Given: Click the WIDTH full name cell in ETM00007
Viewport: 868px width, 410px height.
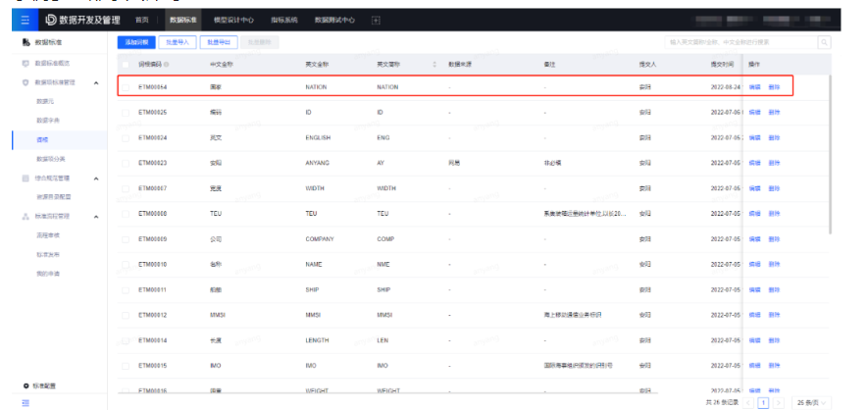Looking at the screenshot, I should (315, 188).
